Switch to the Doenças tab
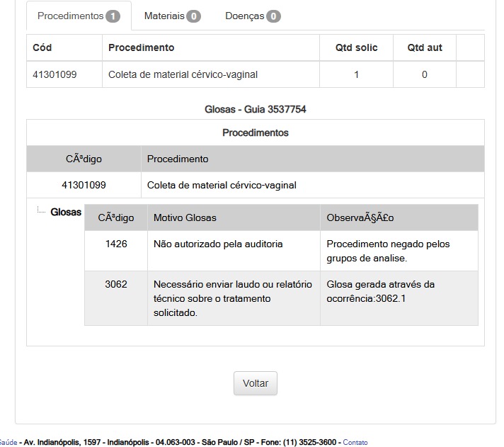Viewport: 504px width, 447px height. (253, 16)
